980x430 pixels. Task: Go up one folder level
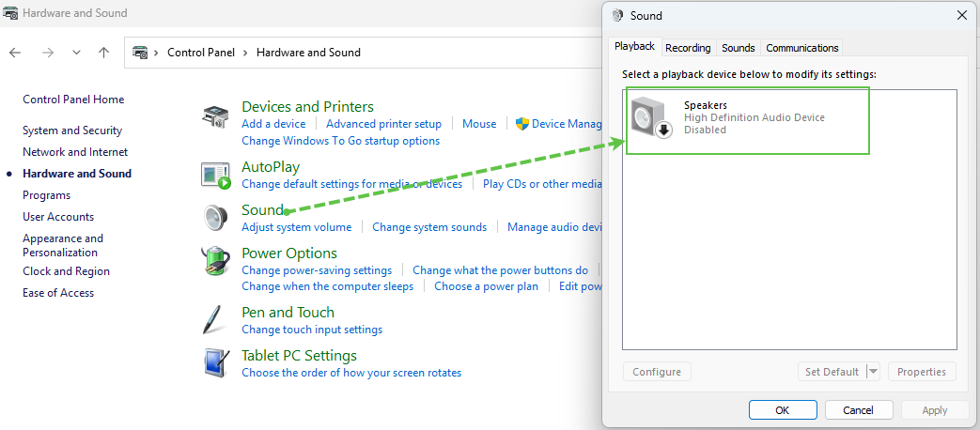click(x=103, y=53)
